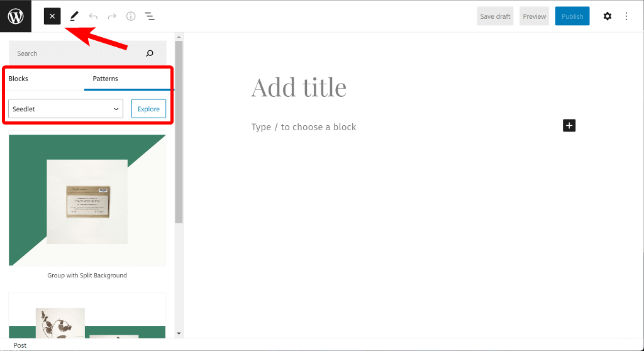Open the List View icon
The image size is (644, 351).
150,16
